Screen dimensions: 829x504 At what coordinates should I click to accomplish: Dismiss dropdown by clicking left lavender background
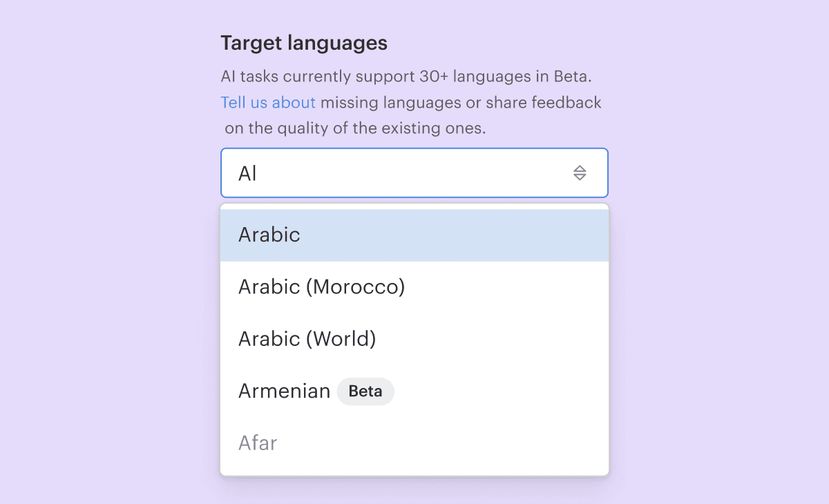104,311
